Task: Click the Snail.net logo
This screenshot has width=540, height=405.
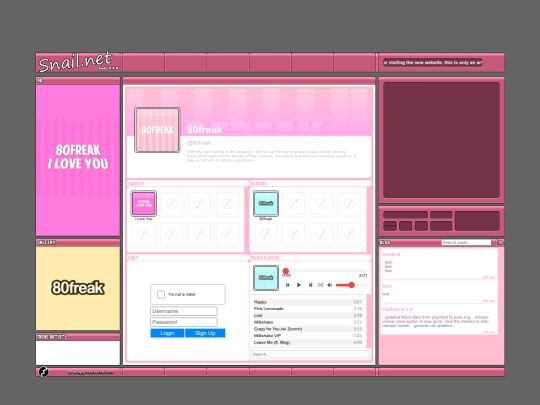Action: (79, 62)
